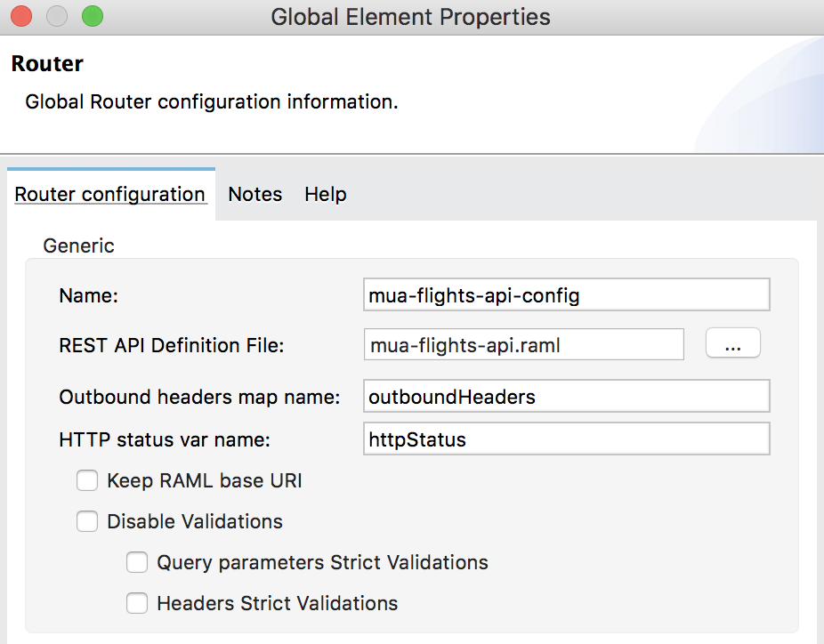Click the Global Router configuration information description
824x644 pixels.
(212, 101)
